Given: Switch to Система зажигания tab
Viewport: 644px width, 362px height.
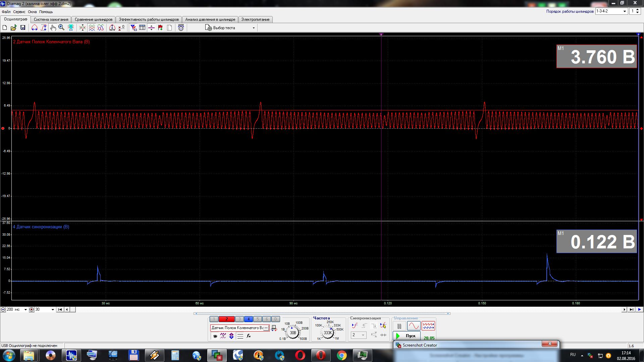Looking at the screenshot, I should [51, 19].
